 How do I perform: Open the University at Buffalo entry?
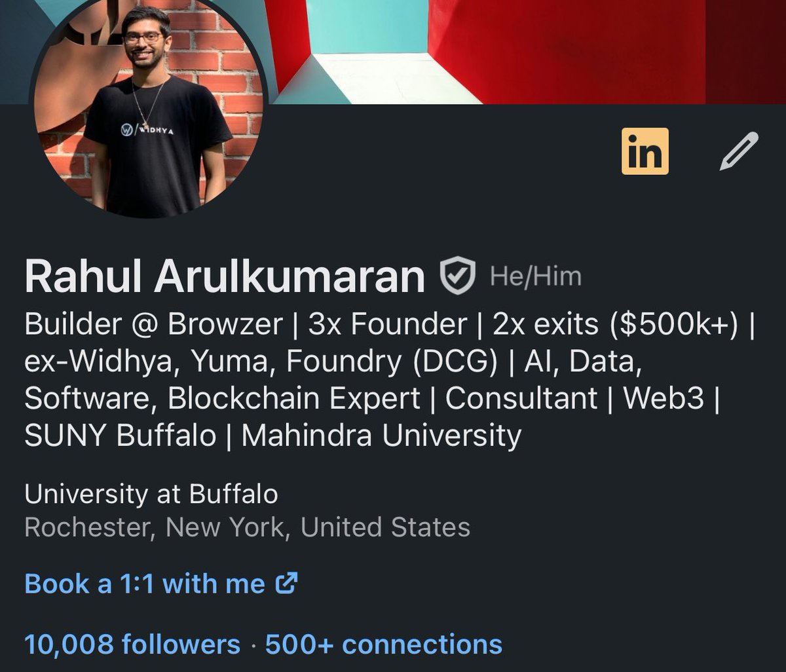151,494
